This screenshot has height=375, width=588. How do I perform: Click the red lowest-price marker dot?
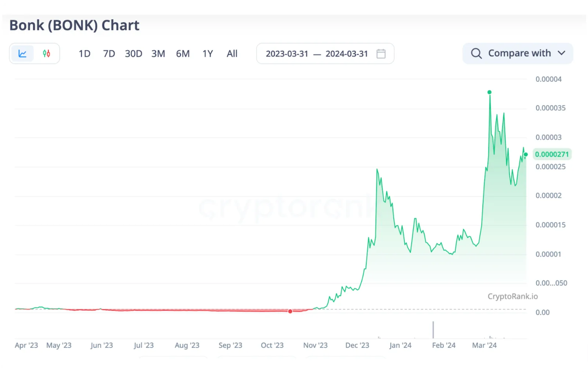click(x=290, y=311)
